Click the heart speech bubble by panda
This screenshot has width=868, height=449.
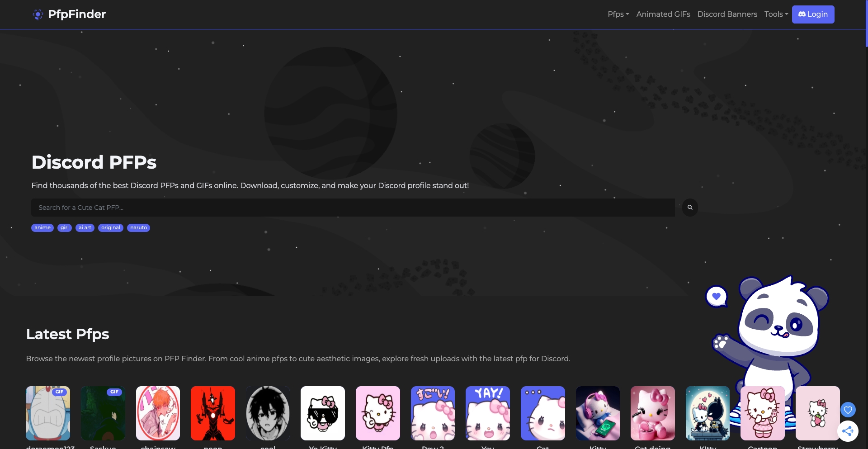(x=716, y=297)
